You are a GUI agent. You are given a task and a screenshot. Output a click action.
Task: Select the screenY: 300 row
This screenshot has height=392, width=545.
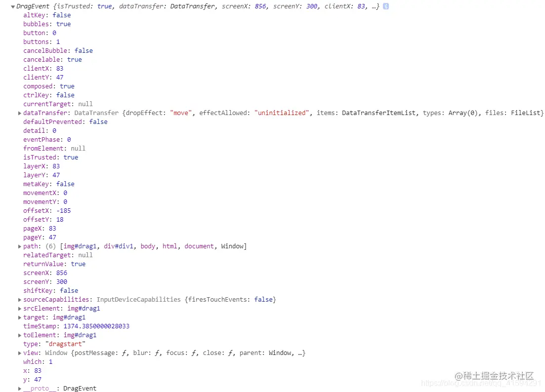click(x=45, y=282)
